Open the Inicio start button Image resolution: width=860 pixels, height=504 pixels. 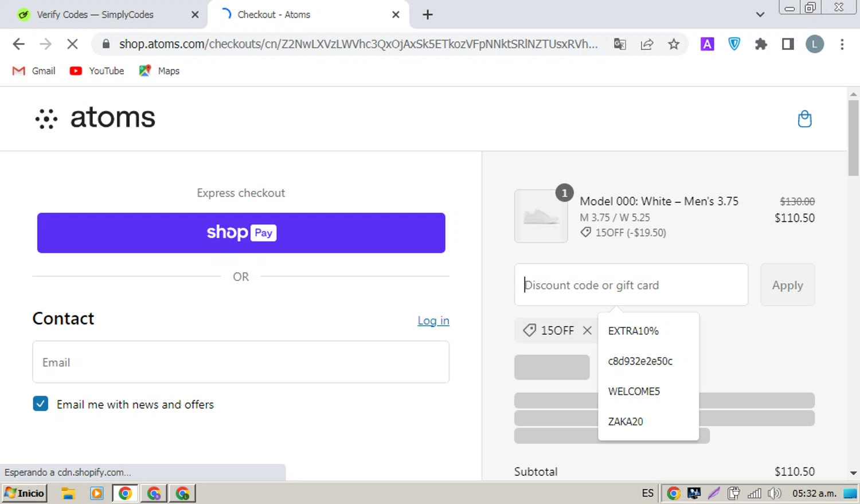coord(25,493)
